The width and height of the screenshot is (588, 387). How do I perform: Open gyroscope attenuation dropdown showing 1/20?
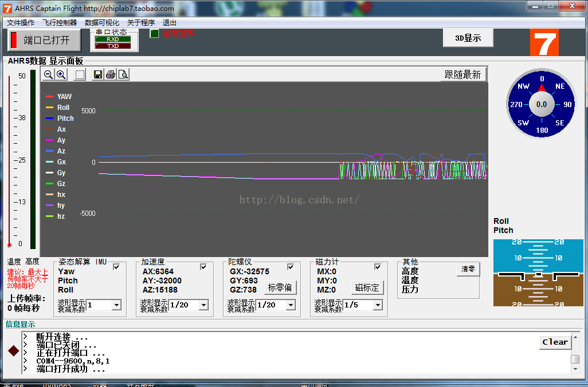[x=291, y=305]
